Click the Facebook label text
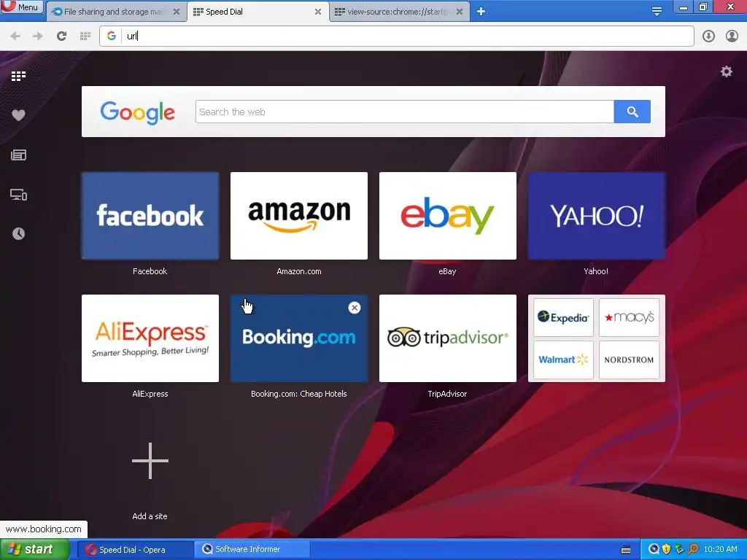The height and width of the screenshot is (560, 747). pos(150,271)
